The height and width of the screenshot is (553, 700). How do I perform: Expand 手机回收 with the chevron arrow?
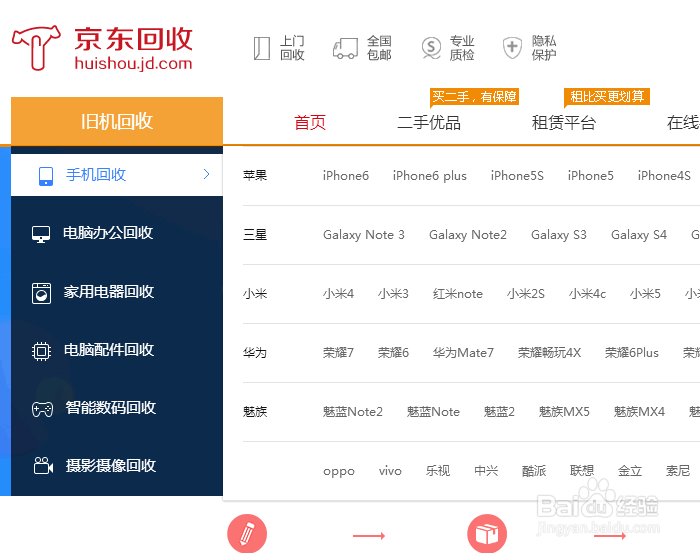click(206, 174)
